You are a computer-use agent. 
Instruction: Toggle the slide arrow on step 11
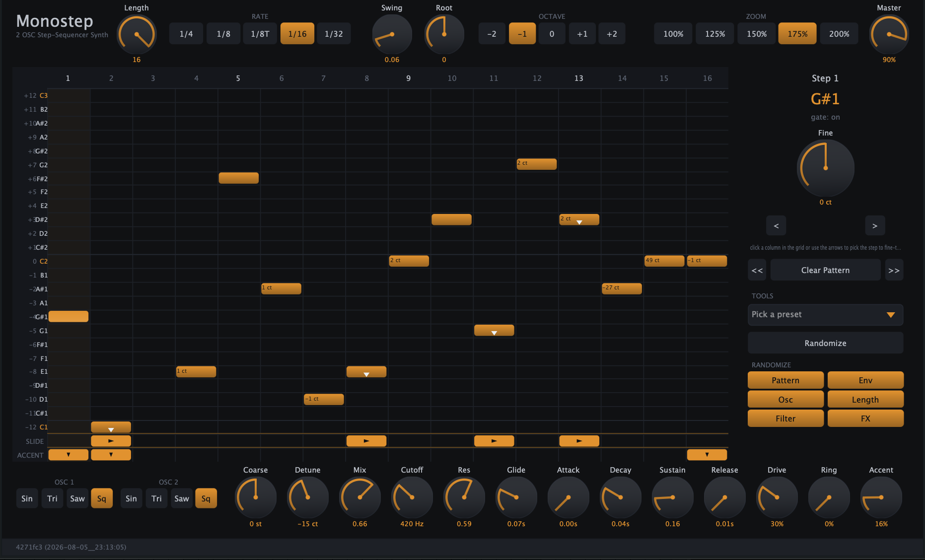494,441
